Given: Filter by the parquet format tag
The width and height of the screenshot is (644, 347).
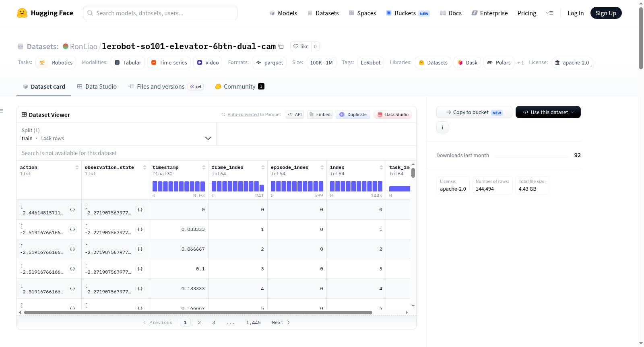Looking at the screenshot, I should click(269, 62).
